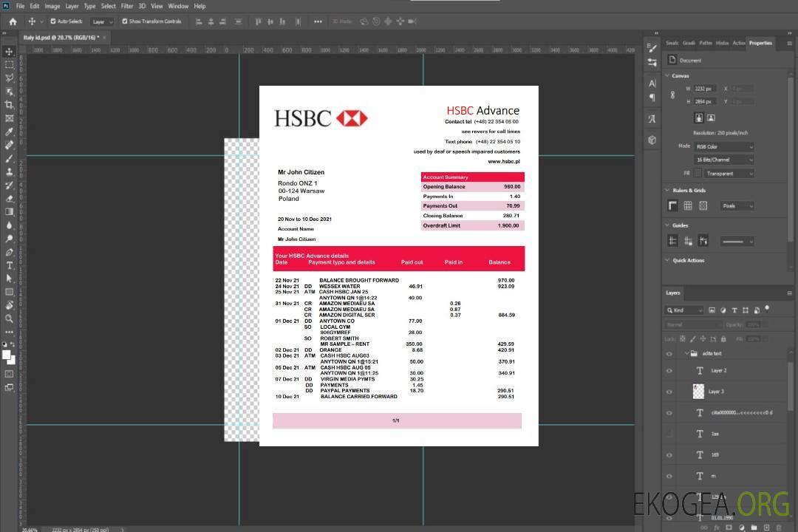Select the Lasso tool
The width and height of the screenshot is (798, 532).
click(x=9, y=78)
